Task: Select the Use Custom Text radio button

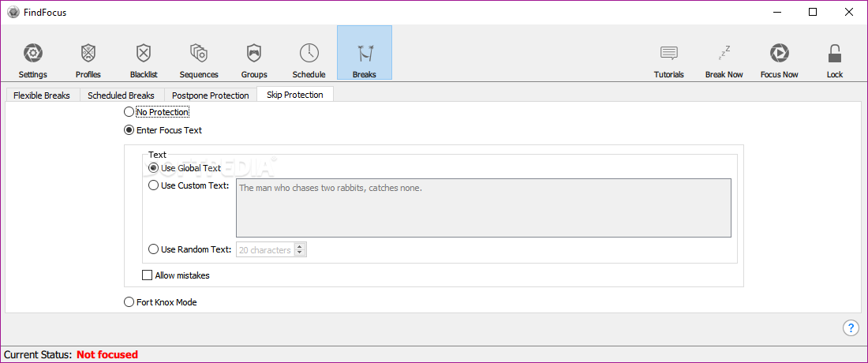Action: pos(153,186)
